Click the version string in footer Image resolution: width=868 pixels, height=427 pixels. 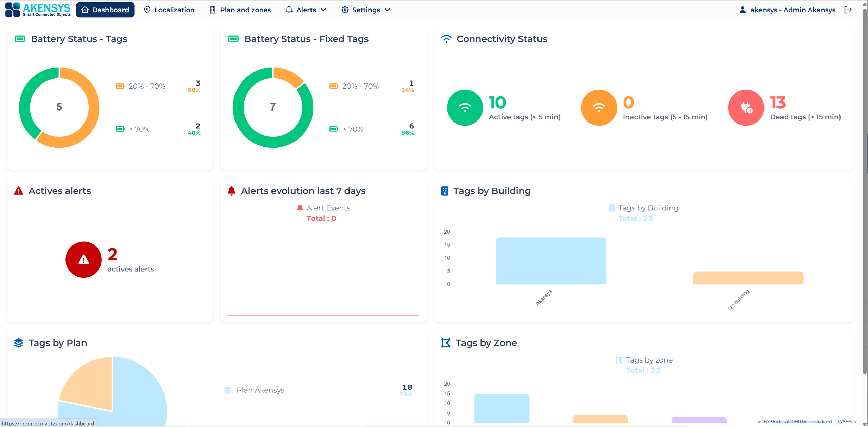coord(807,422)
